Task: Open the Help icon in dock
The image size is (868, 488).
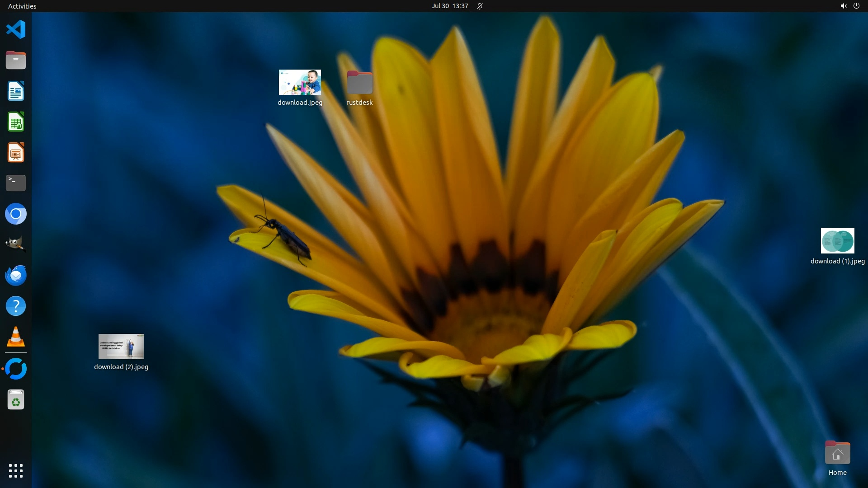Action: pos(16,306)
